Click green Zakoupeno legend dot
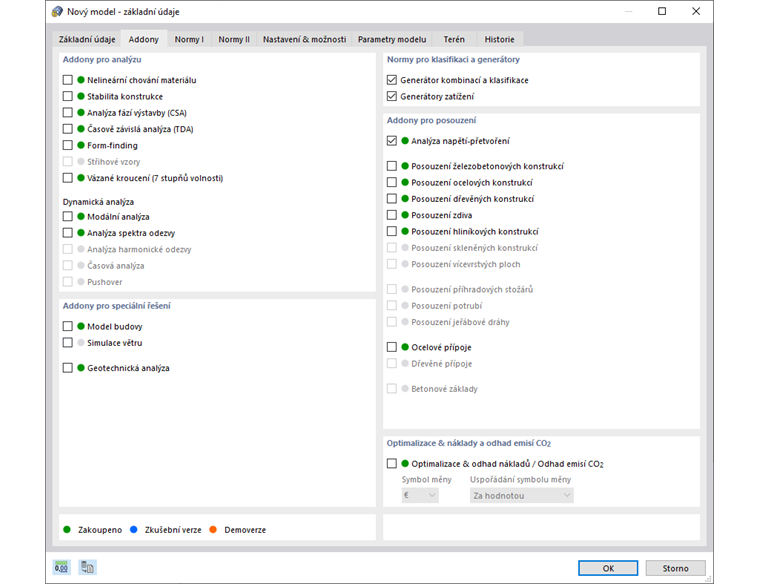 [x=67, y=529]
